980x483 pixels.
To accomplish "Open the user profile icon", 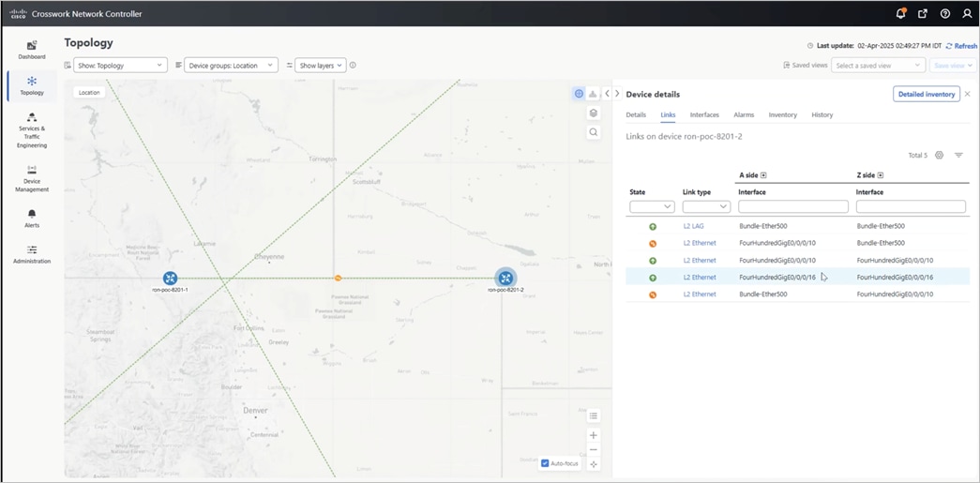I will pyautogui.click(x=967, y=14).
